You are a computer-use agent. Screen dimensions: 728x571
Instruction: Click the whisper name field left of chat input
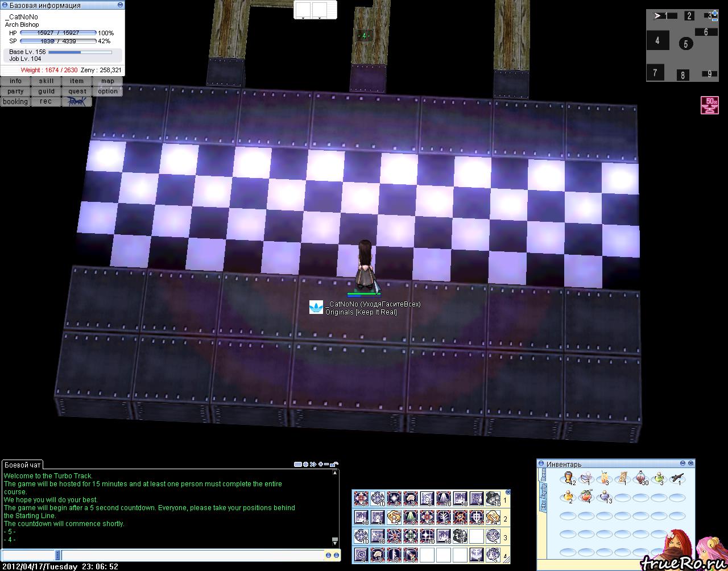[x=28, y=555]
